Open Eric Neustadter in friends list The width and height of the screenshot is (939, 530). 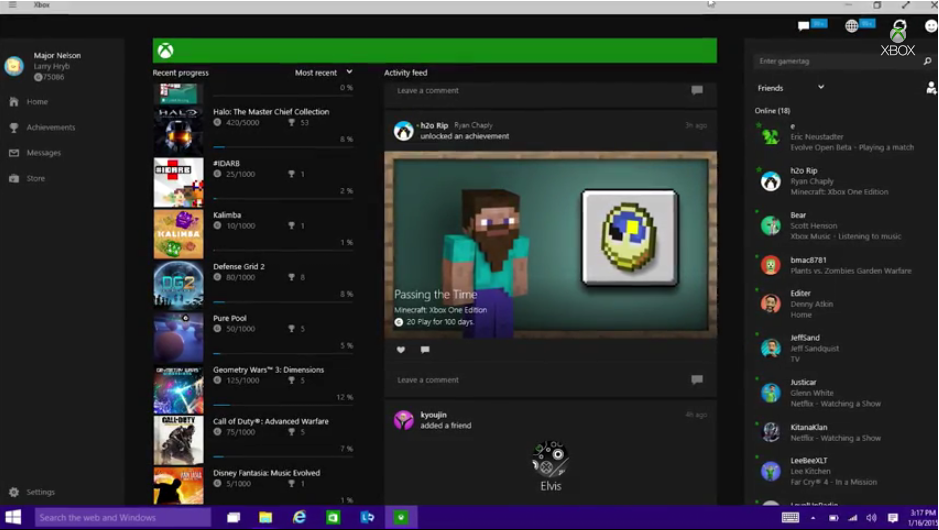click(x=838, y=137)
